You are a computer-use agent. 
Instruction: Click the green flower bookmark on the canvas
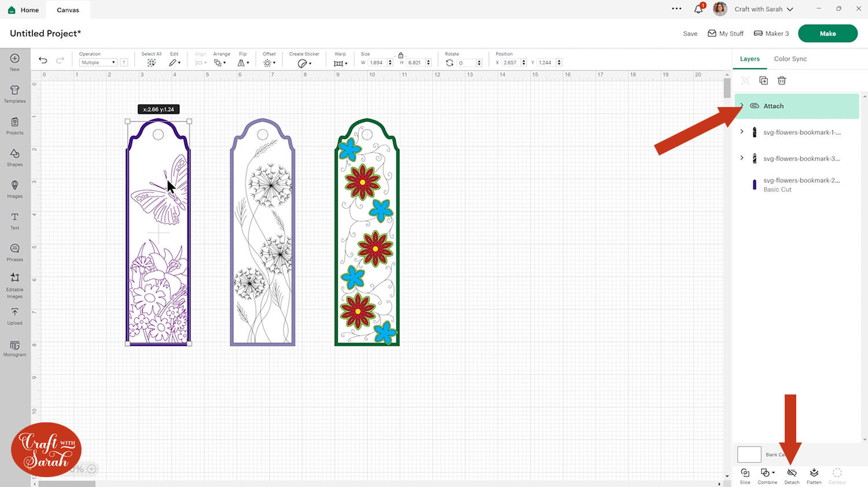pyautogui.click(x=367, y=232)
